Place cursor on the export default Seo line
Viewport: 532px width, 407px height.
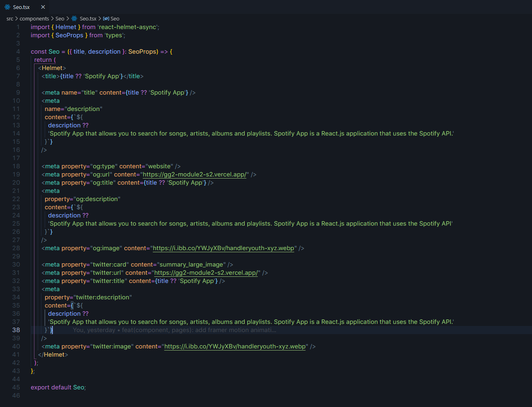(x=58, y=387)
